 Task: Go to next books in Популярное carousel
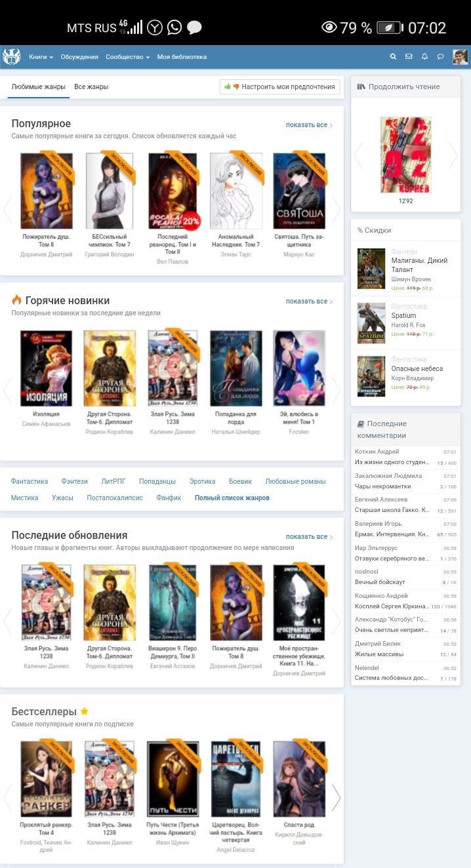coord(335,209)
